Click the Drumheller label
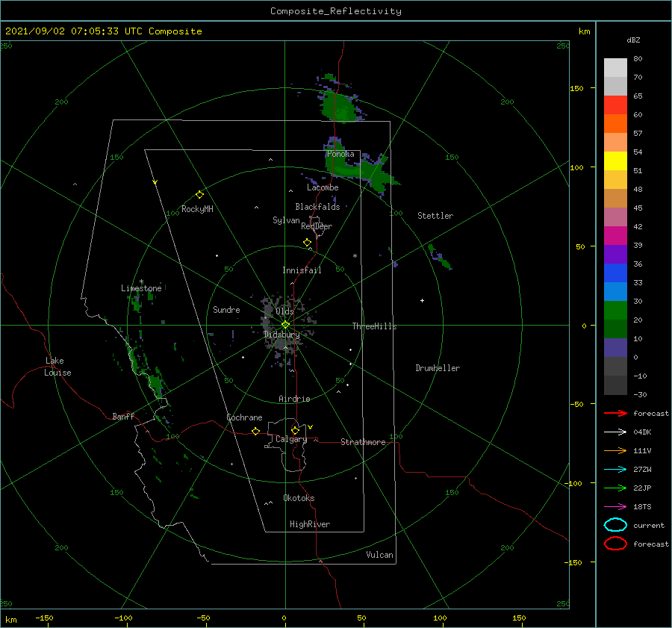The image size is (672, 628). 438,368
